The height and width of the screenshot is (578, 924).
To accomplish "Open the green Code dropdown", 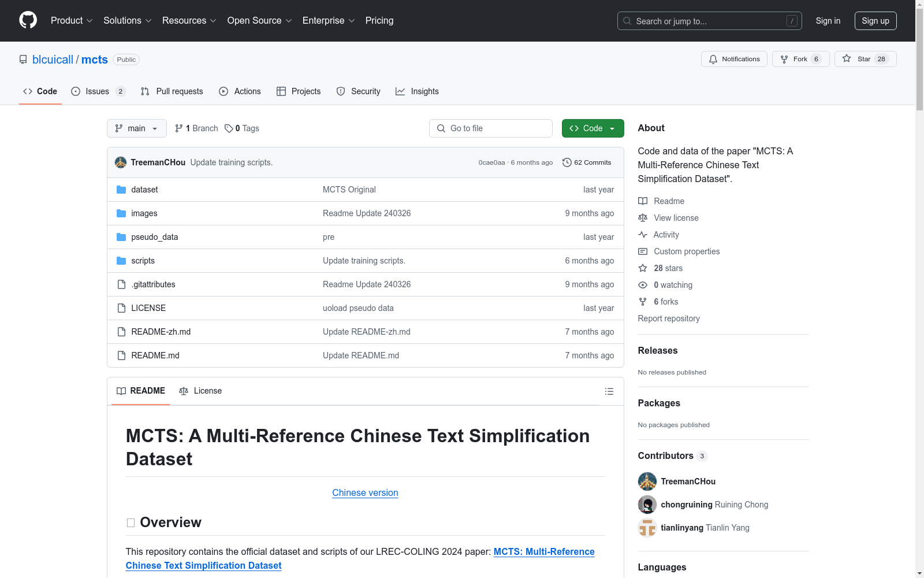I will [x=593, y=128].
